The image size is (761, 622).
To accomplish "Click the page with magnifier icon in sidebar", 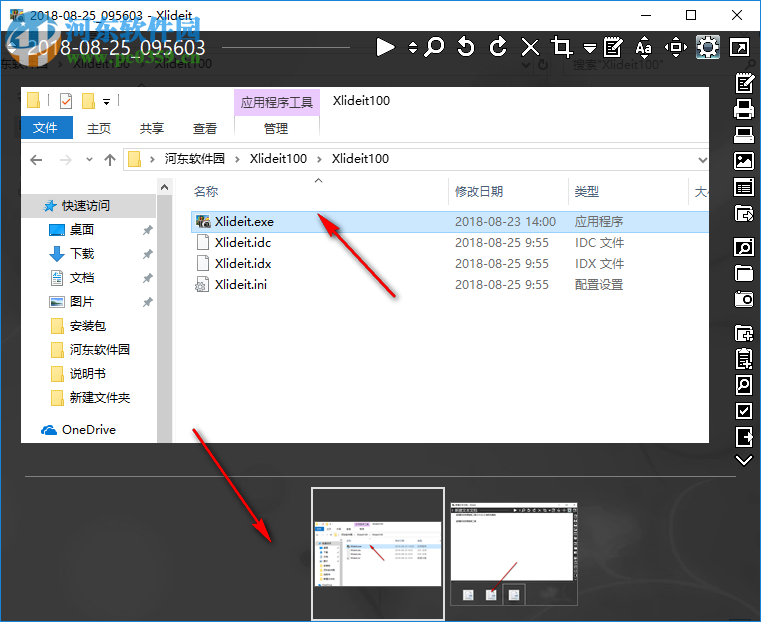I will (744, 385).
